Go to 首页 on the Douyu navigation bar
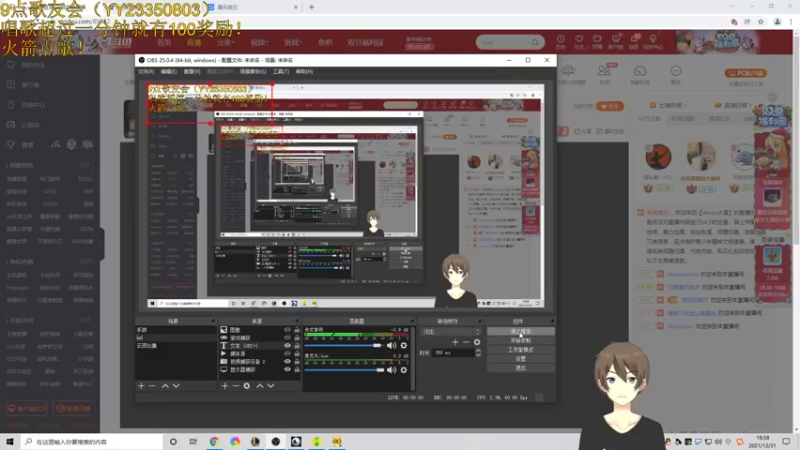 164,42
